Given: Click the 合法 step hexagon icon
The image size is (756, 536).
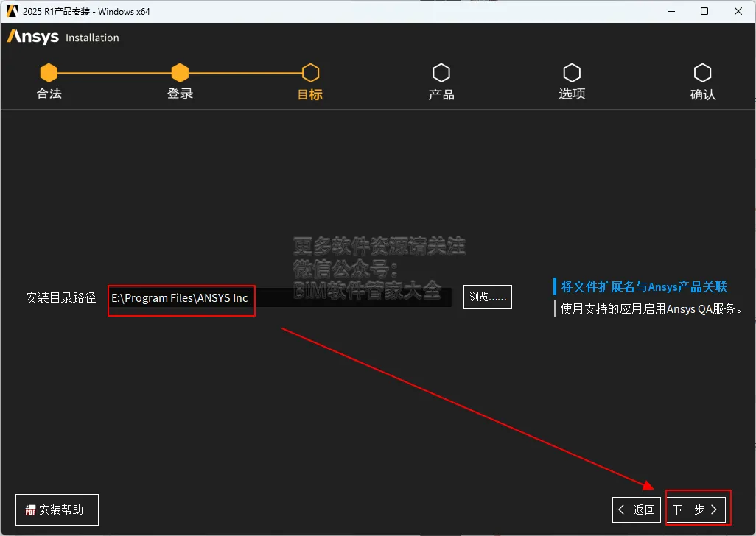Looking at the screenshot, I should [x=49, y=73].
